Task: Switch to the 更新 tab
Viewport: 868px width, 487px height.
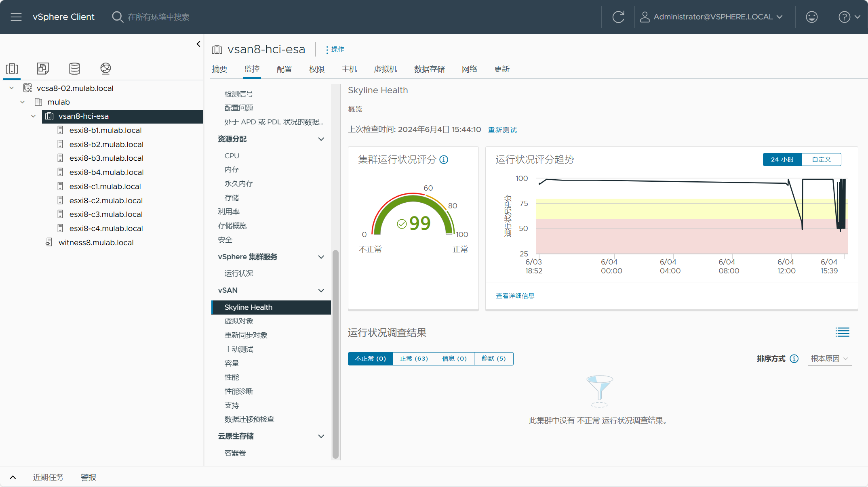Action: 502,69
